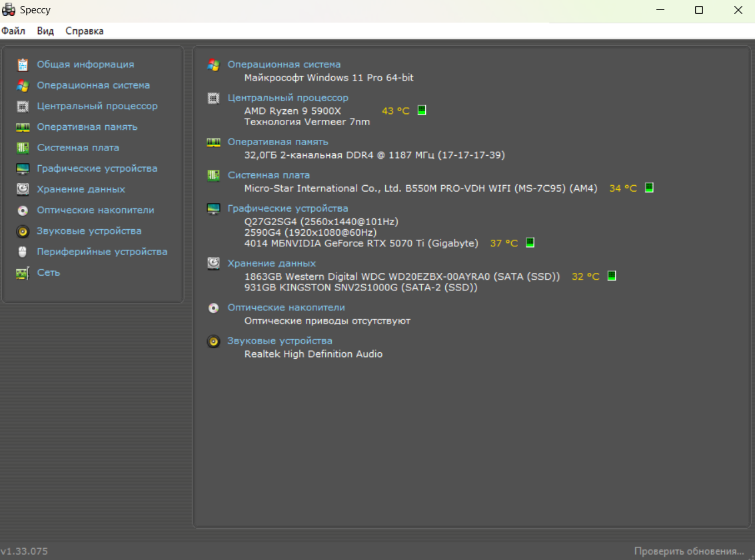The image size is (755, 560).
Task: Click the speaker icon in the summary panel
Action: 213,342
